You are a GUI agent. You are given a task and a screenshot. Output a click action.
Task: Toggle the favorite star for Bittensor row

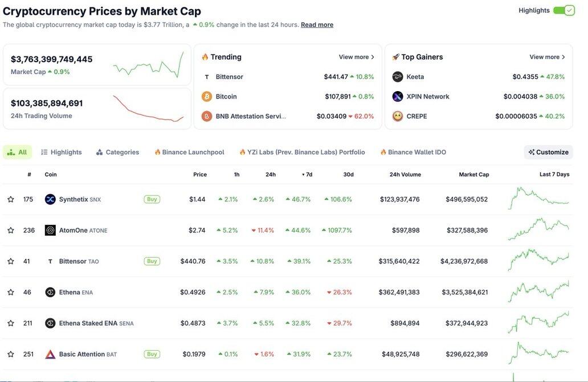pos(10,261)
